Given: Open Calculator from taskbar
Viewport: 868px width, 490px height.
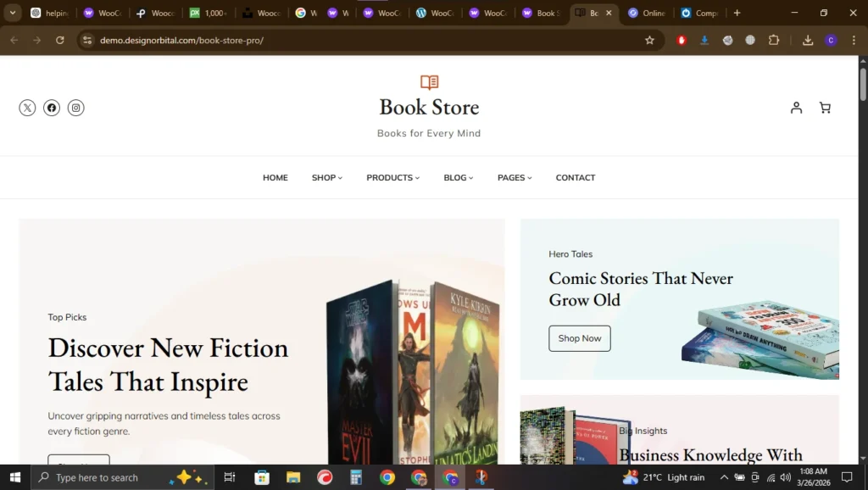Looking at the screenshot, I should [356, 477].
